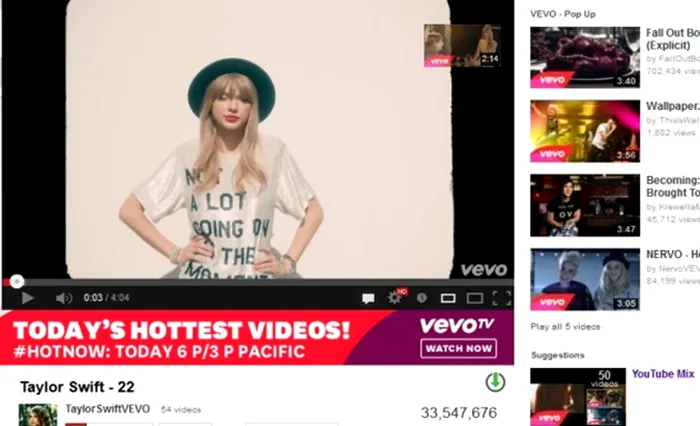Click the green download arrow icon

pos(495,382)
